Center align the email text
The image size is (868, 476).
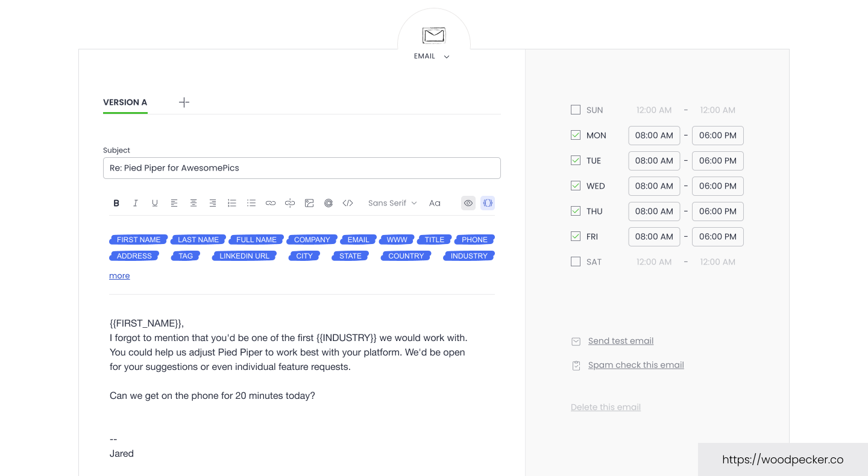point(193,203)
